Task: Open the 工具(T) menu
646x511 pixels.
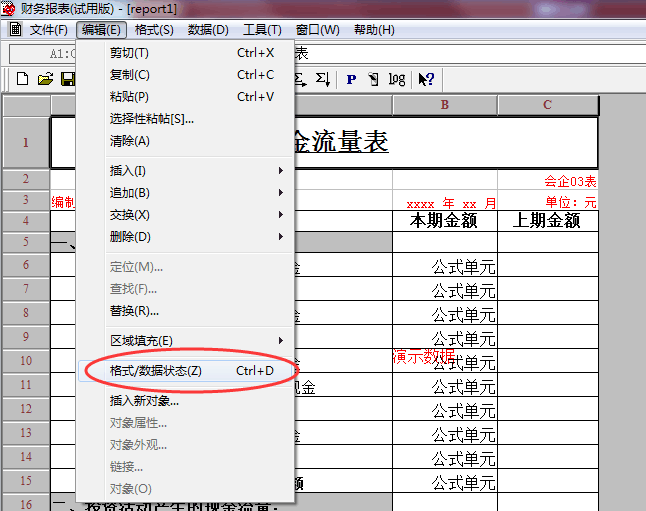Action: click(x=262, y=30)
